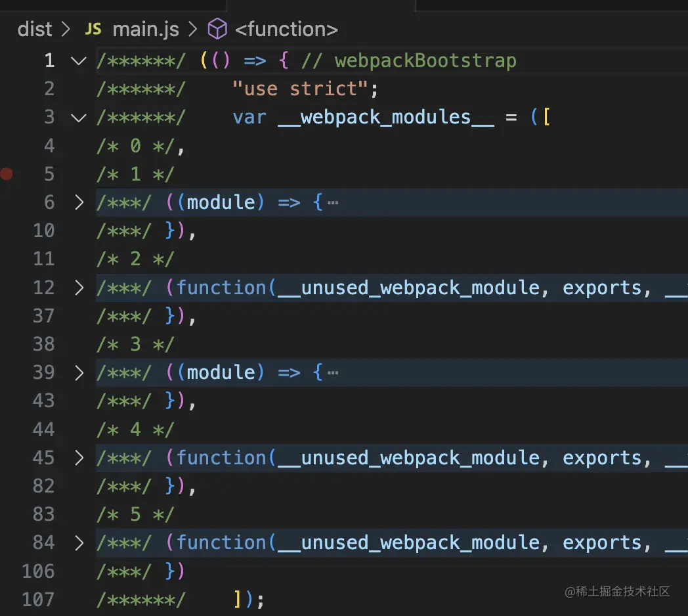The width and height of the screenshot is (688, 616).
Task: Click the var keyword on line 3
Action: [x=249, y=118]
